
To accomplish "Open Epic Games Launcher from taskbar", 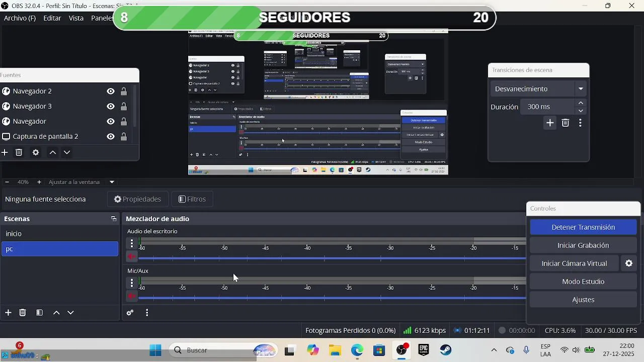I will click(423, 350).
